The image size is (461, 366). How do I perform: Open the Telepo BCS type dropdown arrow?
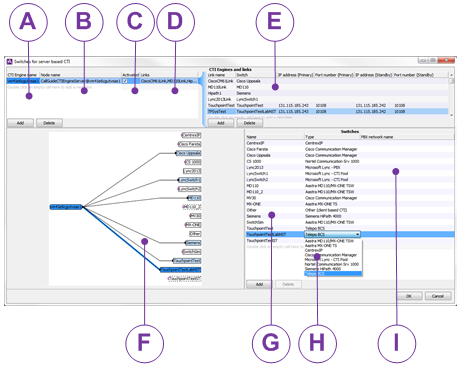pyautogui.click(x=358, y=234)
